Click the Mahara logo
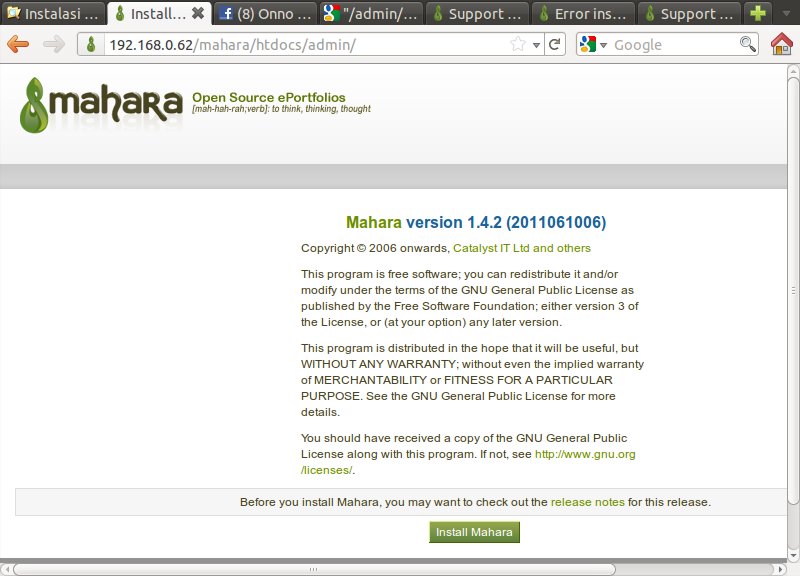 (101, 105)
